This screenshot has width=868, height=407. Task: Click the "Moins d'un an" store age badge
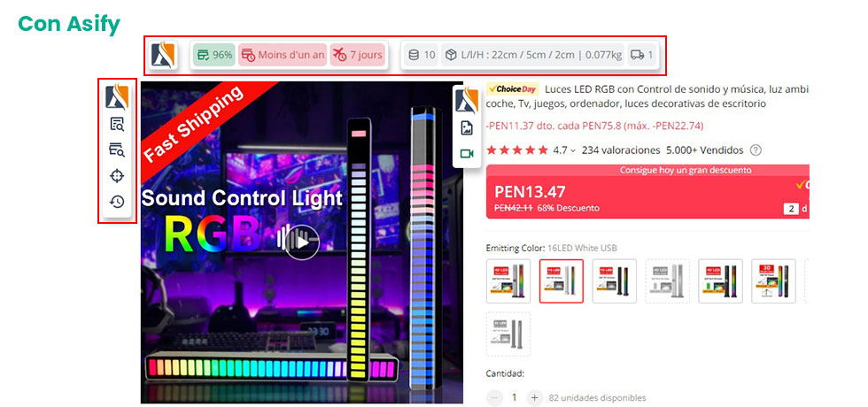(283, 55)
